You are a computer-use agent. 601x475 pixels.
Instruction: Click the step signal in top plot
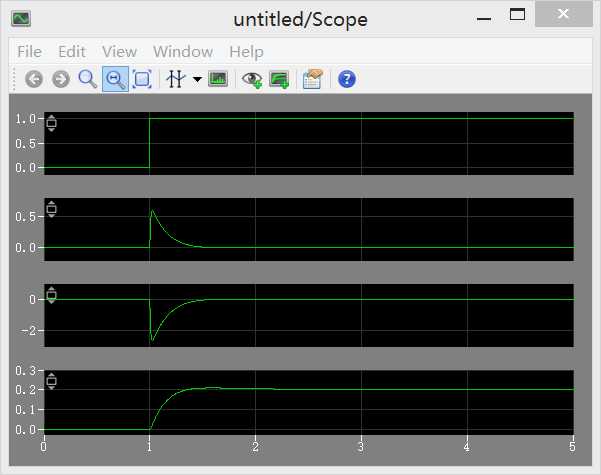[149, 143]
